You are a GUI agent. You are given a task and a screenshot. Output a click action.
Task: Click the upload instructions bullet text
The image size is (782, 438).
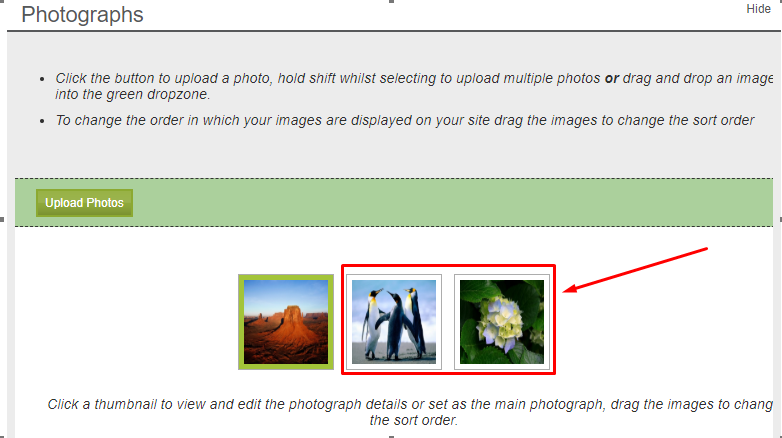pyautogui.click(x=414, y=86)
